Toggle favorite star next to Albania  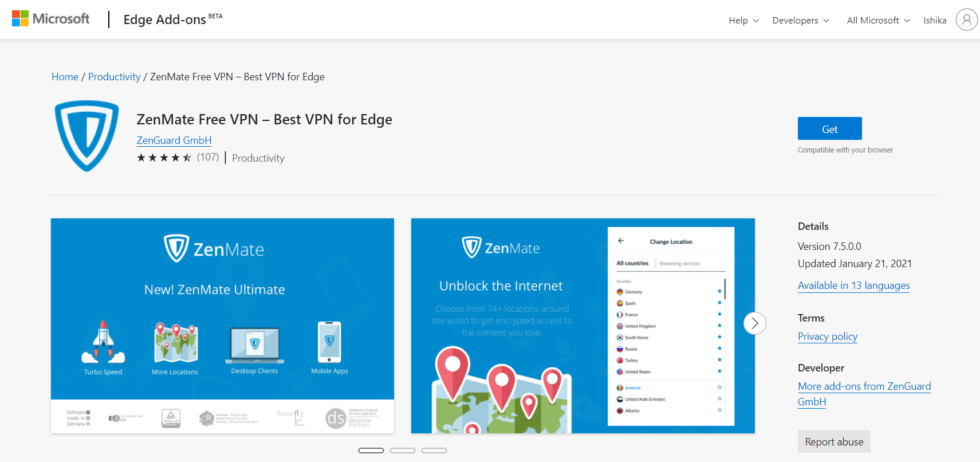(720, 410)
